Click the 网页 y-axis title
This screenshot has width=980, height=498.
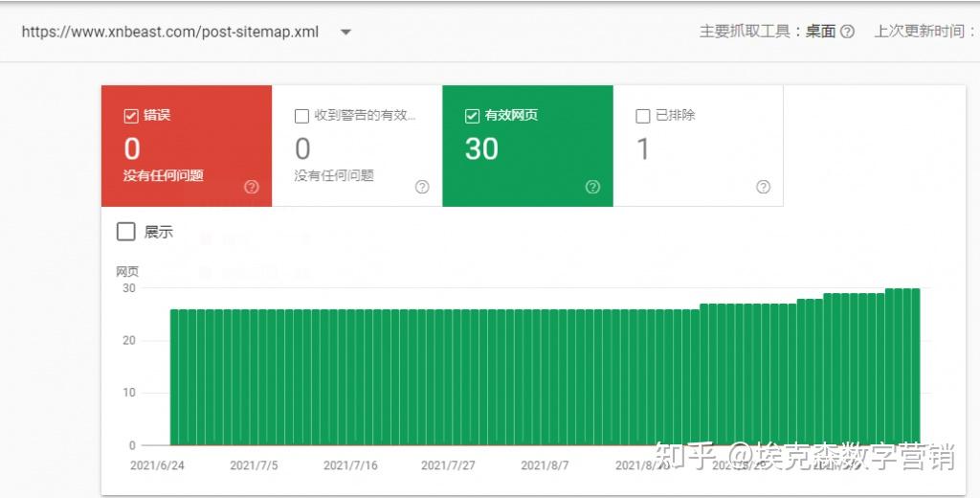click(127, 272)
